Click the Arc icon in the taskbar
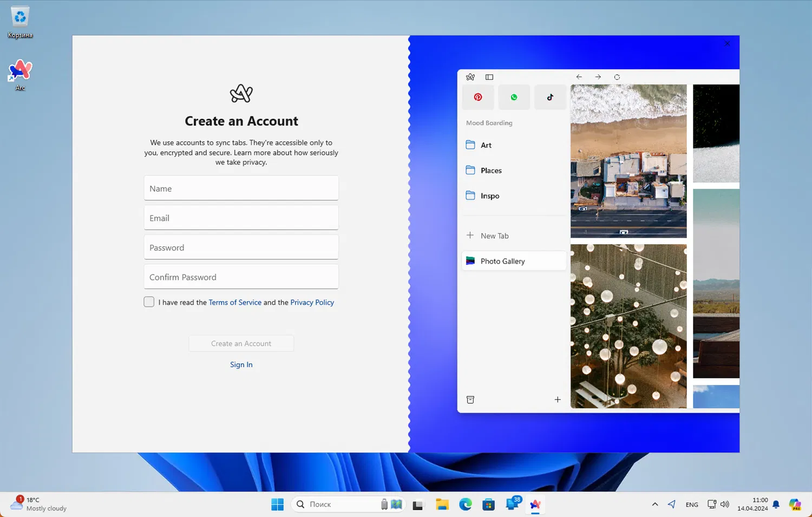Image resolution: width=812 pixels, height=517 pixels. (535, 505)
